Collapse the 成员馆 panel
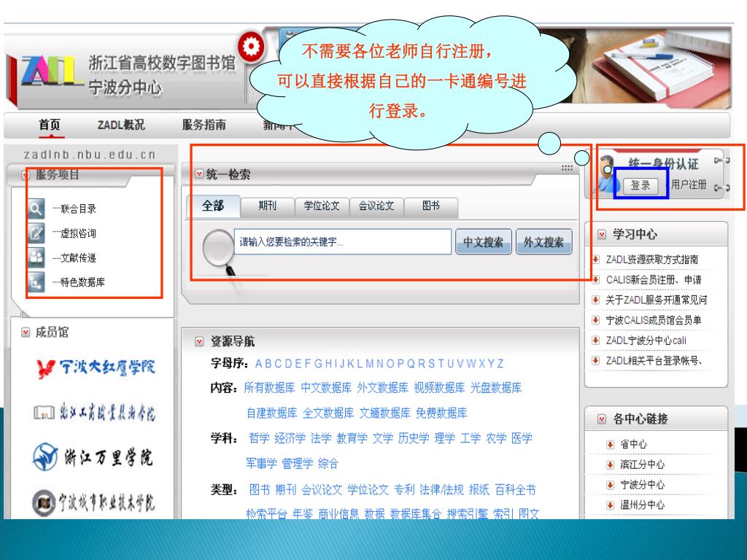The height and width of the screenshot is (560, 747). [26, 332]
